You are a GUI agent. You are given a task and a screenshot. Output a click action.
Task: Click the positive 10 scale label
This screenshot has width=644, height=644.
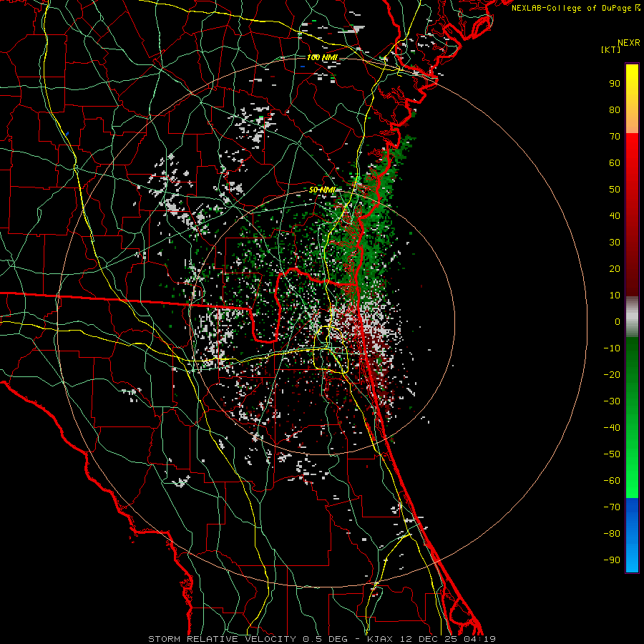pos(615,296)
